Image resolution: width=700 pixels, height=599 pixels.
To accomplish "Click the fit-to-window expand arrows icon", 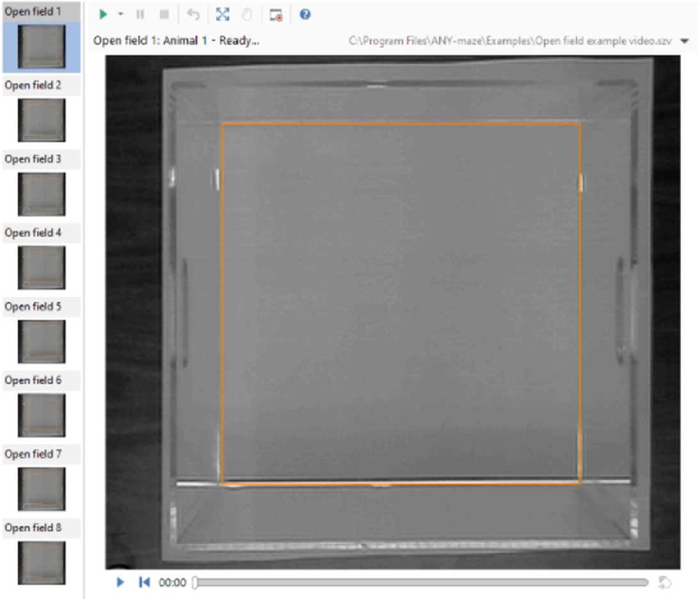I will point(223,14).
